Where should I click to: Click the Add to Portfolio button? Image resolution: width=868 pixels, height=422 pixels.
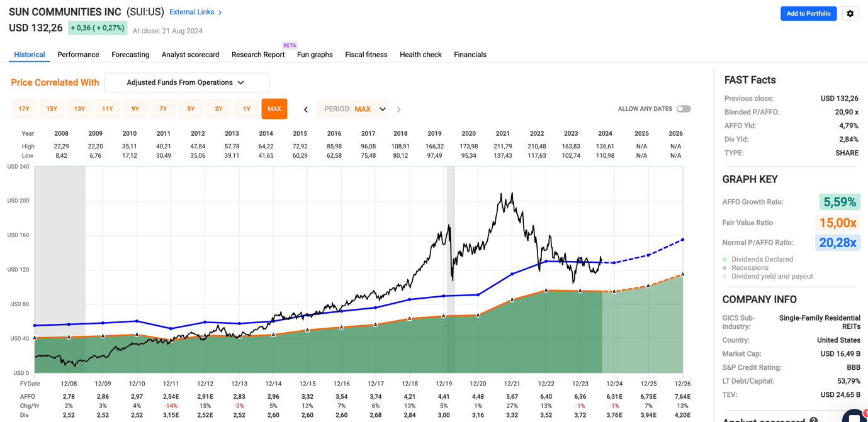click(x=808, y=14)
